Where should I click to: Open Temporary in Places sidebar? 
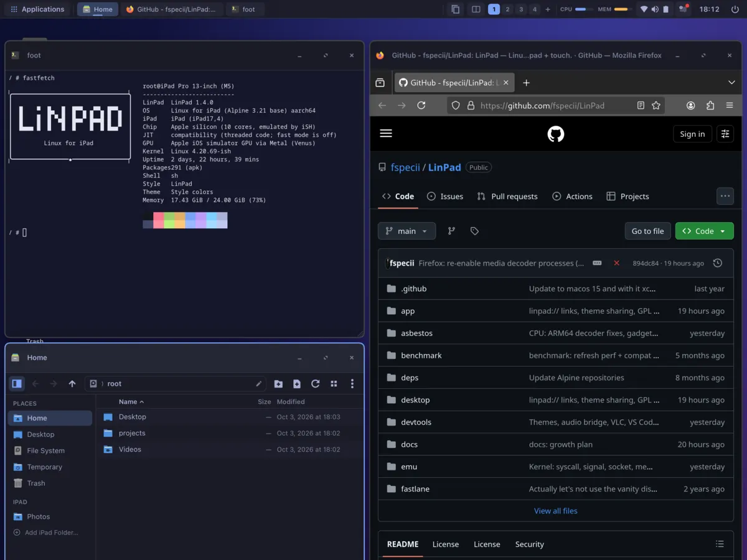(50, 467)
